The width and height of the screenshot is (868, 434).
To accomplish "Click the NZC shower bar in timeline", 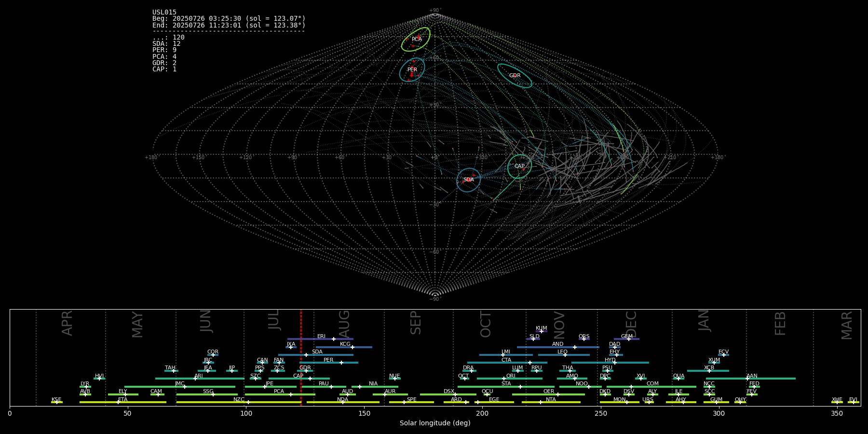I will pos(239,402).
